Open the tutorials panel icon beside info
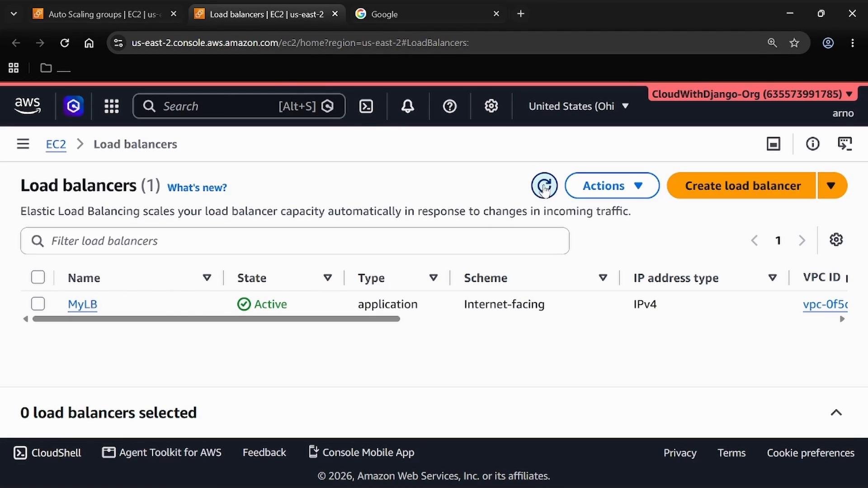The width and height of the screenshot is (868, 488). click(844, 144)
